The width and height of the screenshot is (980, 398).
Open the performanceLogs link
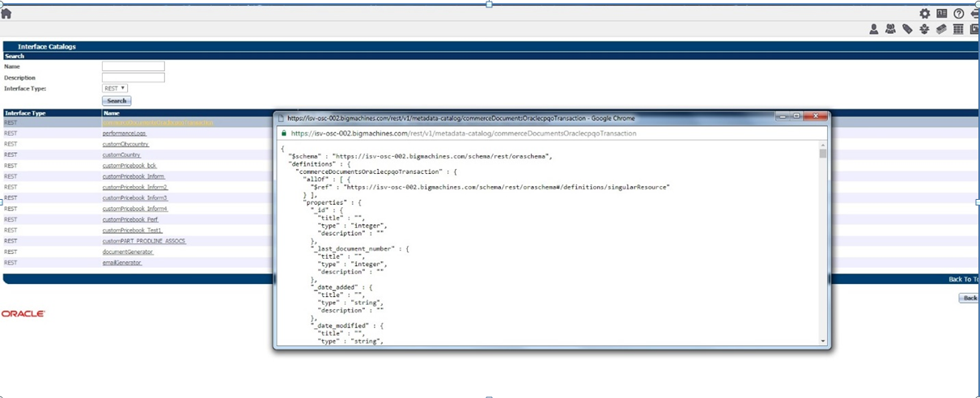(124, 133)
